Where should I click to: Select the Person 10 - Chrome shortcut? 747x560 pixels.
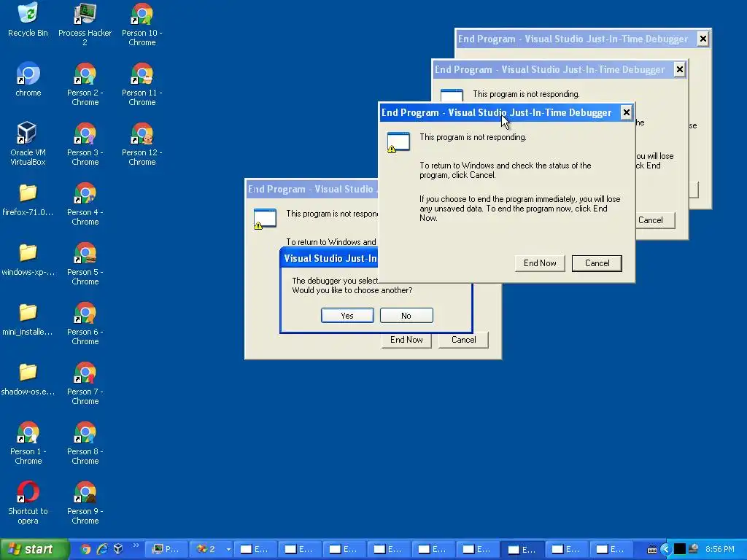142,24
